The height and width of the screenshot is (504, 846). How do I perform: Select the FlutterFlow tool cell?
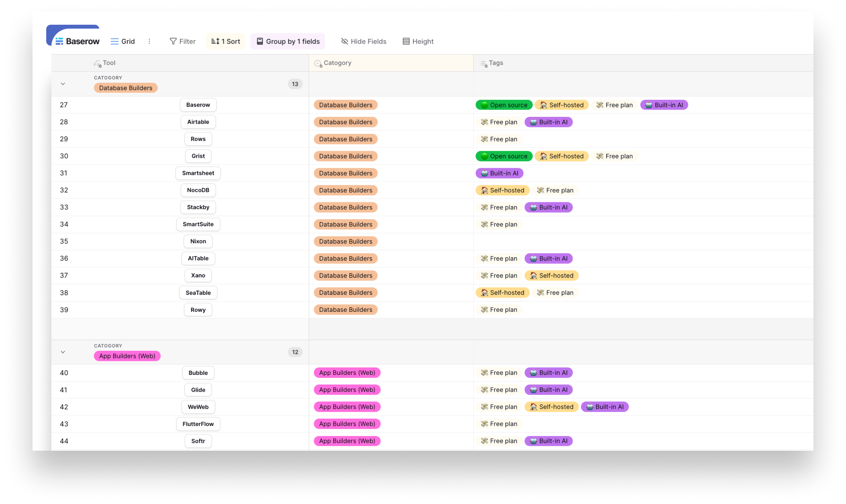click(x=198, y=424)
